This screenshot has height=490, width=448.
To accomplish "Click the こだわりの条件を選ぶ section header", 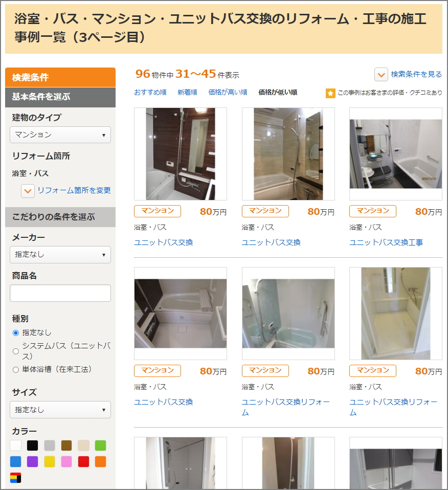I will (x=60, y=217).
